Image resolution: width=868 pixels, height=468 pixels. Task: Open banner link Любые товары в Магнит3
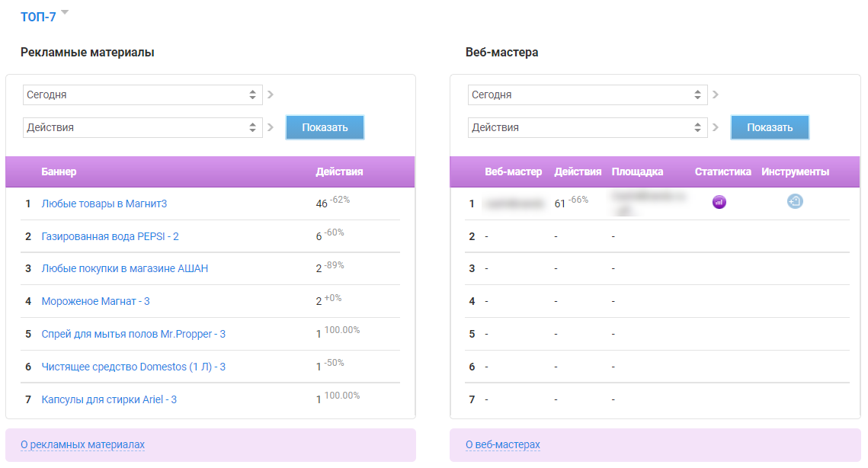[104, 204]
